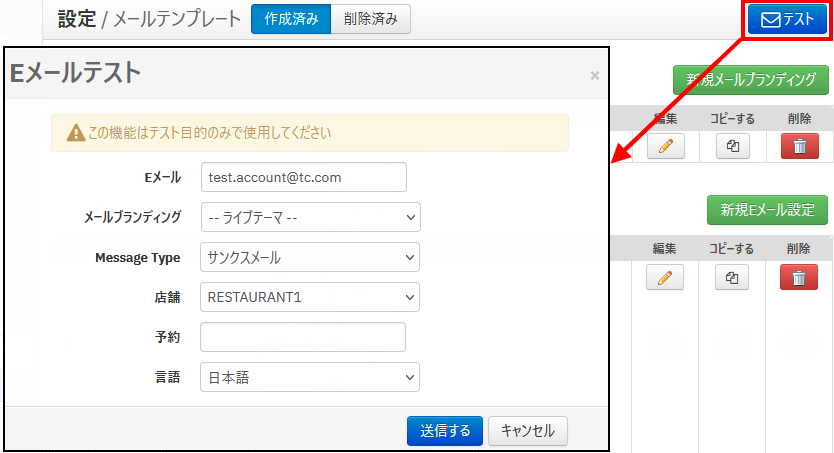The height and width of the screenshot is (453, 834).
Task: Click the pencil edit icon in Email settings row
Action: (665, 277)
